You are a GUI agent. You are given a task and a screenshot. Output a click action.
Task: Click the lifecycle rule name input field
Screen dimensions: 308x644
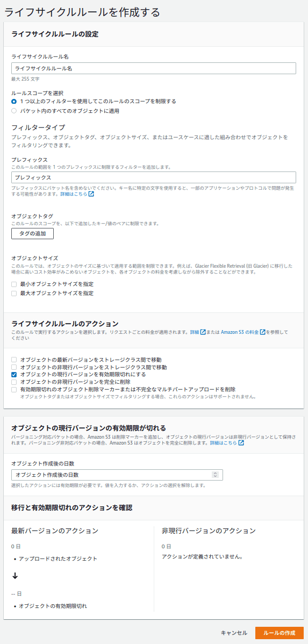point(154,68)
